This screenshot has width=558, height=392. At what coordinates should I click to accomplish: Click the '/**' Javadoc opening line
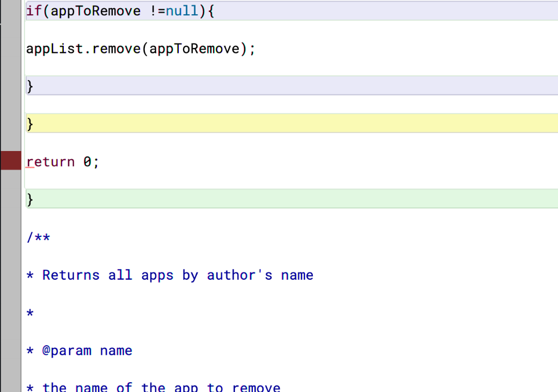(x=39, y=237)
